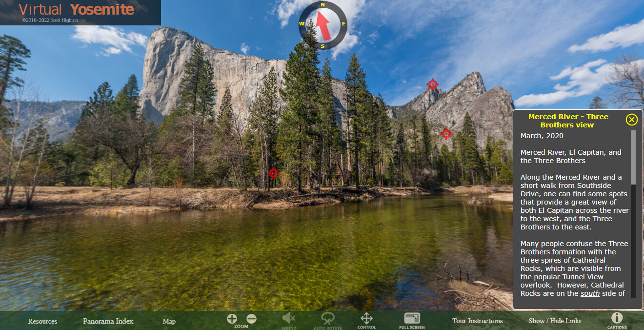Open the Resources menu
Viewport: 644px width, 330px height.
42,321
